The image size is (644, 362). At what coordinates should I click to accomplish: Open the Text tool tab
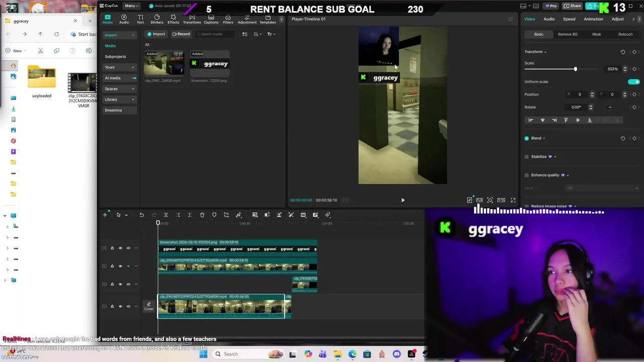click(140, 19)
